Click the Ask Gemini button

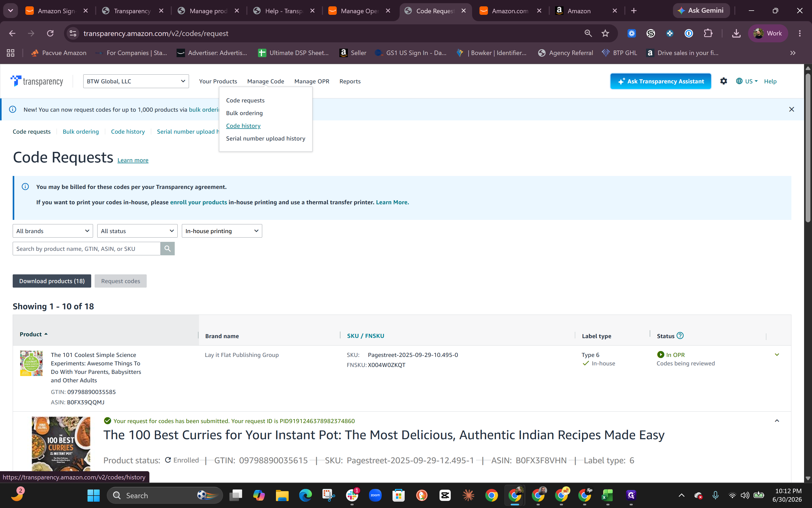(701, 10)
